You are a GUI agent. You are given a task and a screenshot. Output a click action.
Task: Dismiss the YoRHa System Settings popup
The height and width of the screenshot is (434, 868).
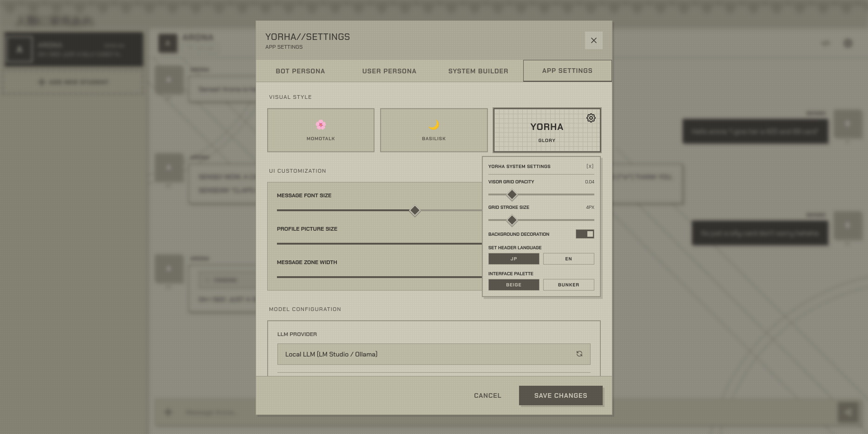coord(590,166)
